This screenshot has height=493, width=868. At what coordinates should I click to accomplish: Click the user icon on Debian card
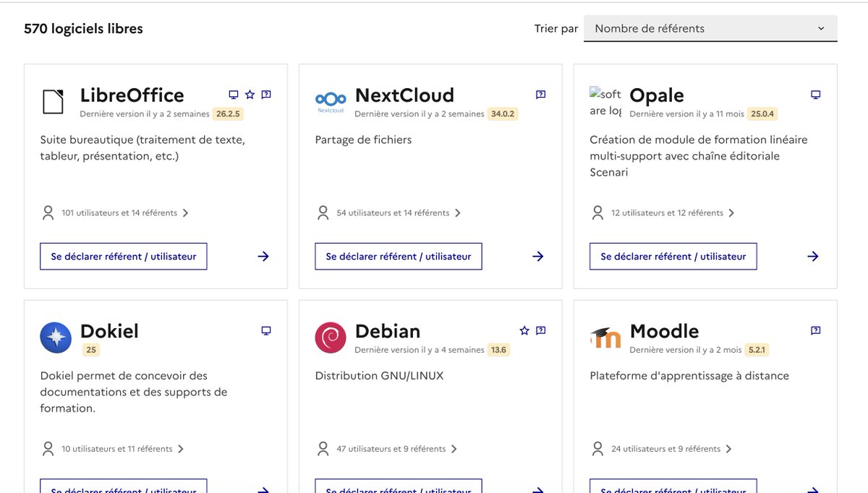[323, 449]
